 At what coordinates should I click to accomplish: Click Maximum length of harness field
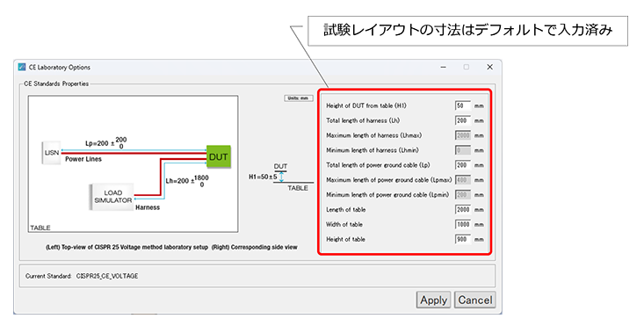(463, 135)
